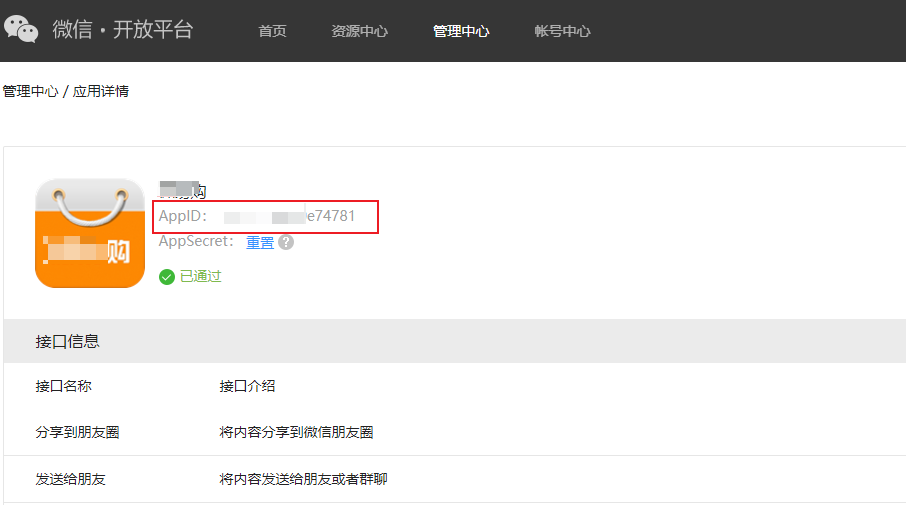Select the 发送给朋友 interface row

point(454,479)
